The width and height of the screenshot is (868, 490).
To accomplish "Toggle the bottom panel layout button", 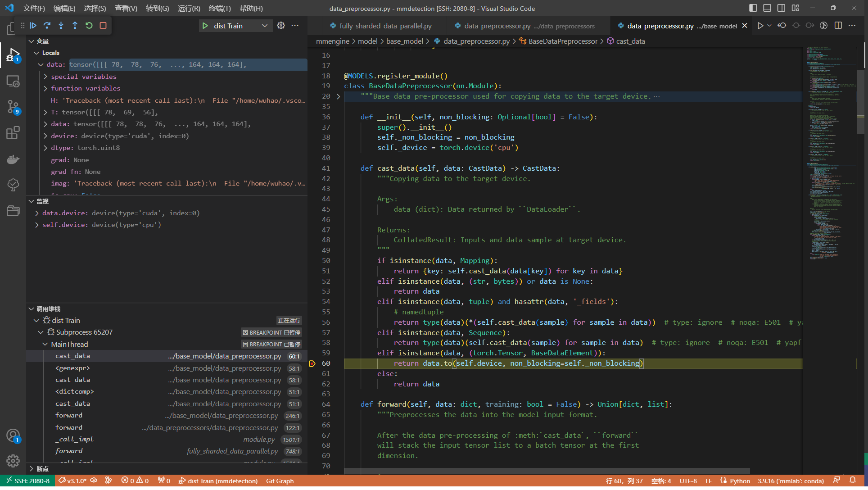I will click(x=767, y=8).
